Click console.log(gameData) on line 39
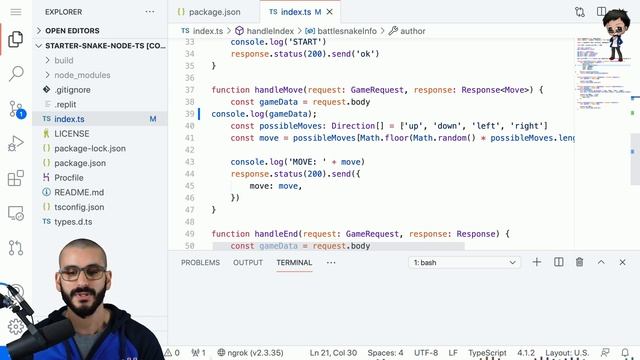Image resolution: width=640 pixels, height=360 pixels. pyautogui.click(x=264, y=114)
